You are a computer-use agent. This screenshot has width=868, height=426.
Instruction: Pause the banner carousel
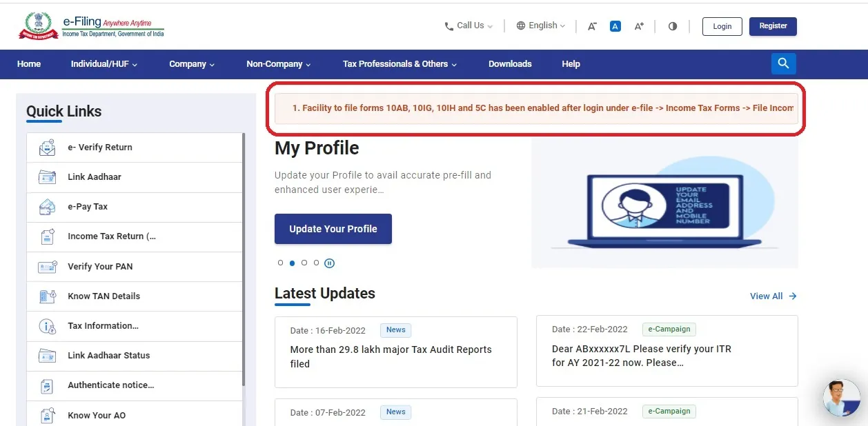[x=330, y=263]
